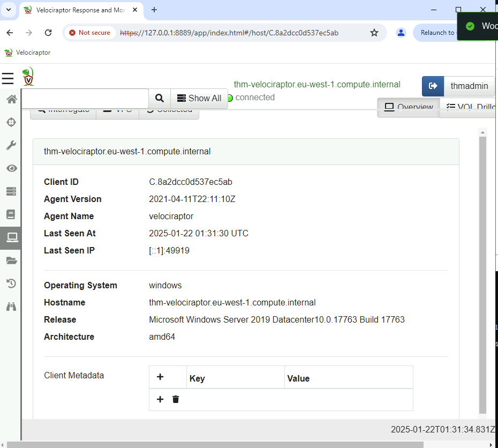Add metadata column with header plus icon
The width and height of the screenshot is (498, 448).
[160, 377]
